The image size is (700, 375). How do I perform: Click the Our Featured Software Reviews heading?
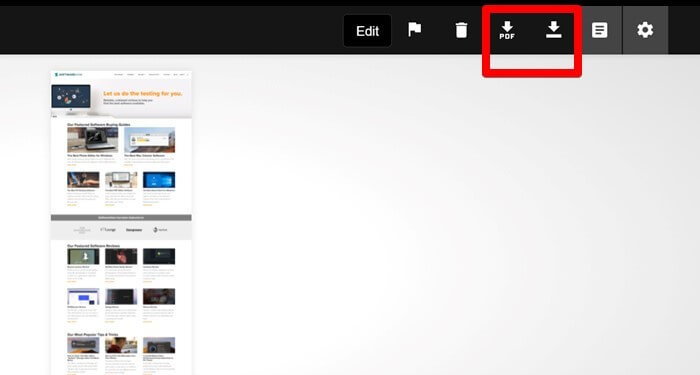click(93, 246)
